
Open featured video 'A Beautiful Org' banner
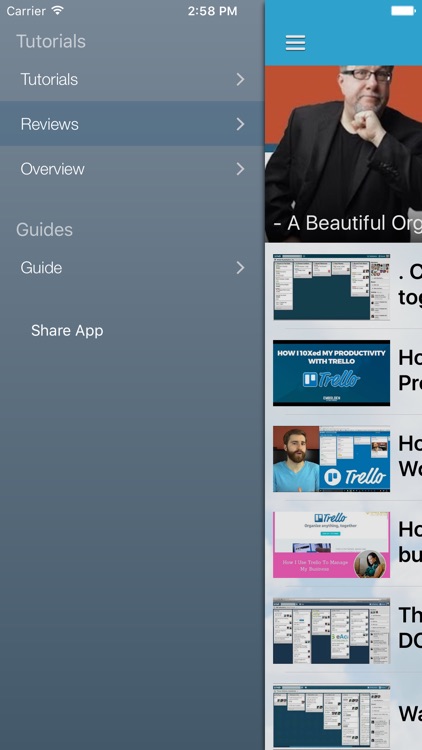(344, 154)
